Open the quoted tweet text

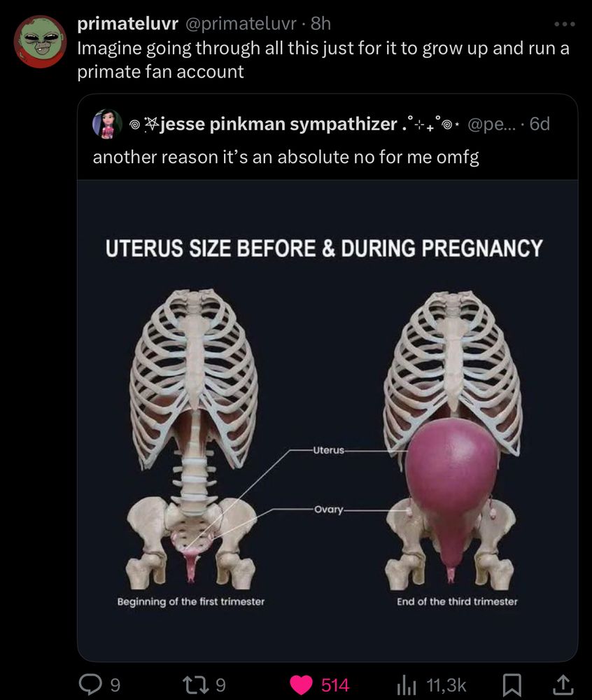tap(286, 157)
